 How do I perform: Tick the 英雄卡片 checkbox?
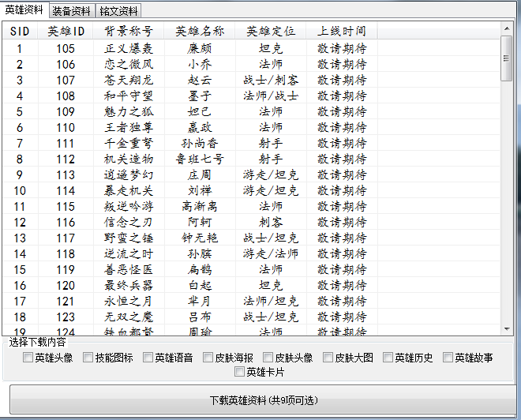click(240, 372)
